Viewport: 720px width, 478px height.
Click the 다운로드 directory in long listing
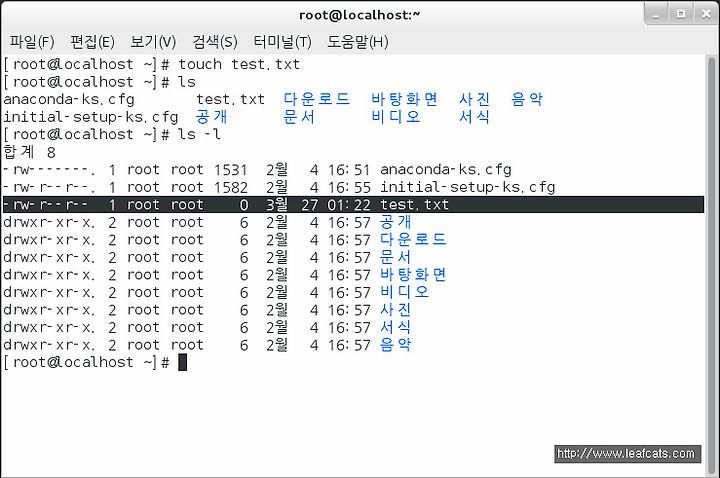(x=413, y=240)
